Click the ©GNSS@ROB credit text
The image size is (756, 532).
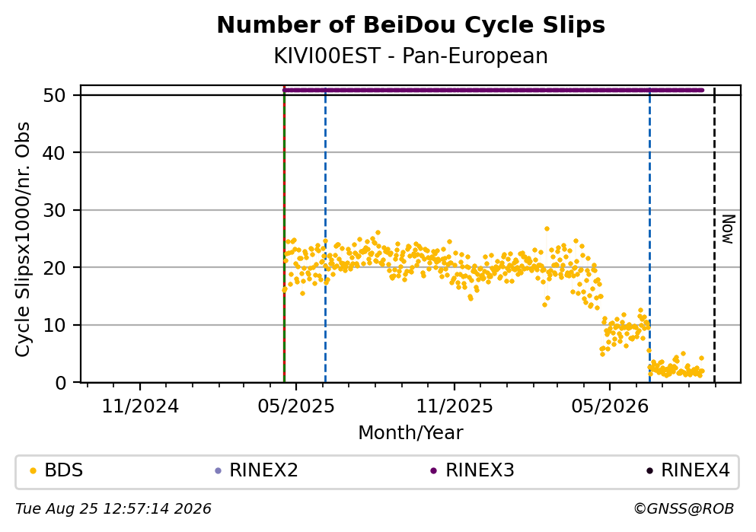click(x=684, y=509)
